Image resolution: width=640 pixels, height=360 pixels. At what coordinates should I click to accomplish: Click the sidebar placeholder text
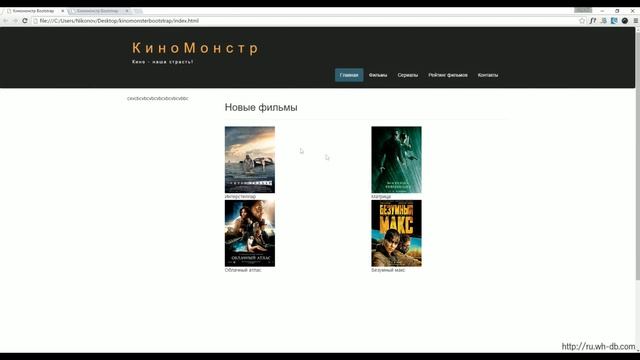158,98
